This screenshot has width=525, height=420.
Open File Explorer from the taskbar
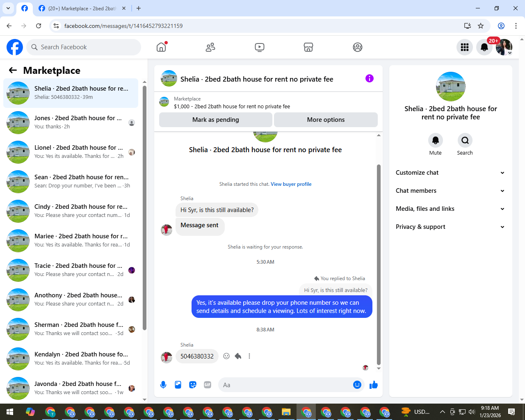click(x=286, y=412)
